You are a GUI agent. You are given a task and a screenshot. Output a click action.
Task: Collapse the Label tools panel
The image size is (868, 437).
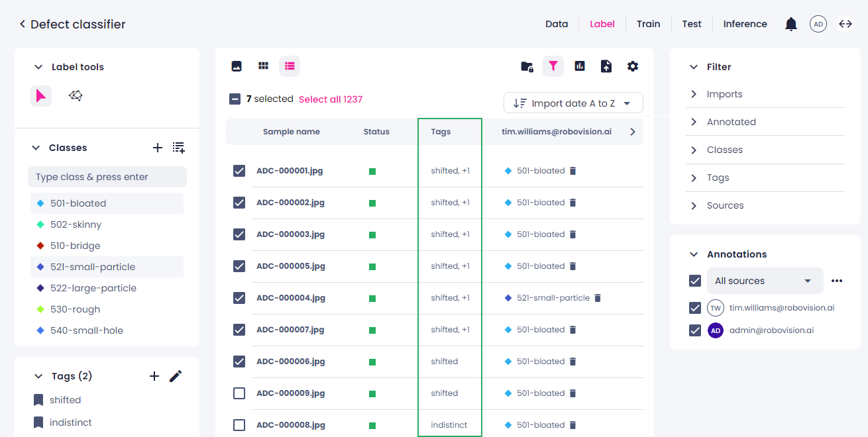tap(38, 67)
